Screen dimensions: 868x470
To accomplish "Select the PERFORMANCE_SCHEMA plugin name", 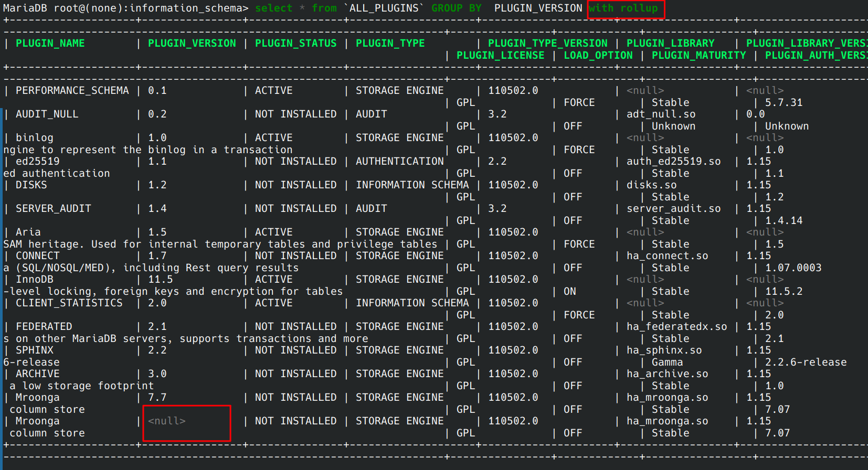I will [72, 91].
